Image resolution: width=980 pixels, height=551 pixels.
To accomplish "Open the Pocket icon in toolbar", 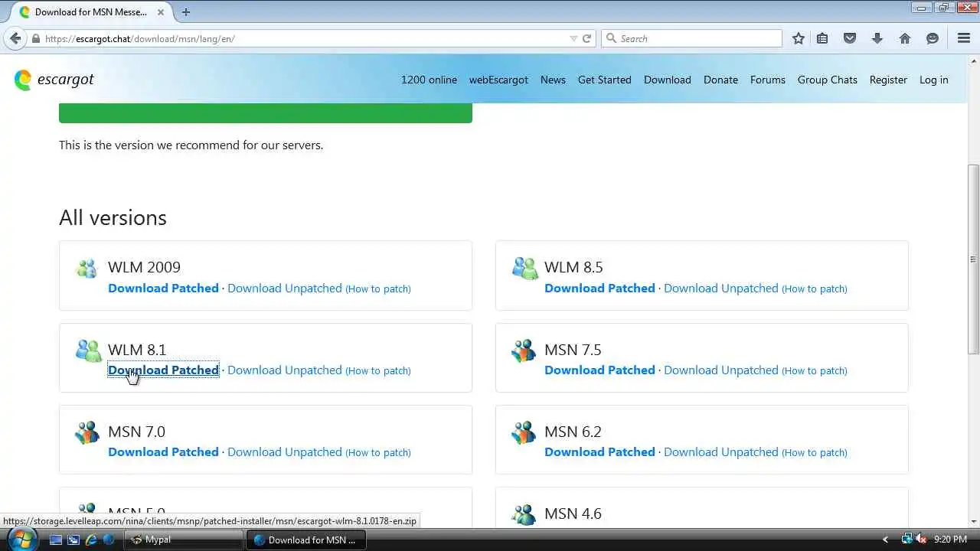I will coord(850,38).
